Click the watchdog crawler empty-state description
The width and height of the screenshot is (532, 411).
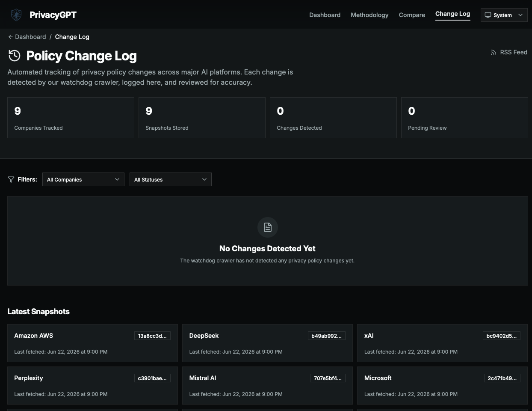267,261
